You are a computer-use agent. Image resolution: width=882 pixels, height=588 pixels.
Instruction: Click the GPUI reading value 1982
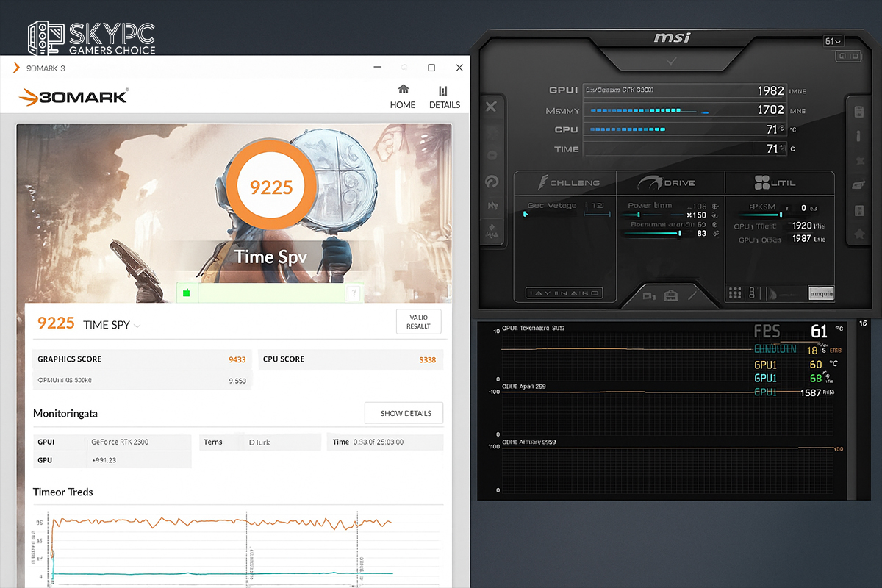[x=770, y=91]
